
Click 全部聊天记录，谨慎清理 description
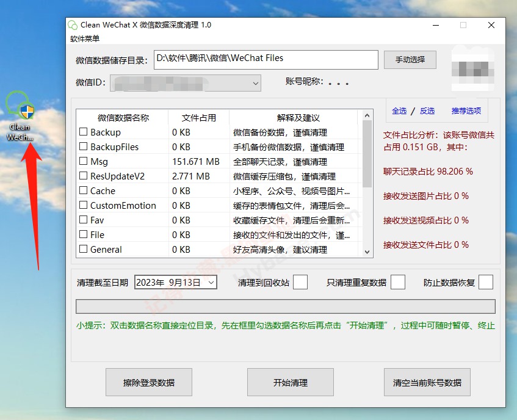[280, 162]
